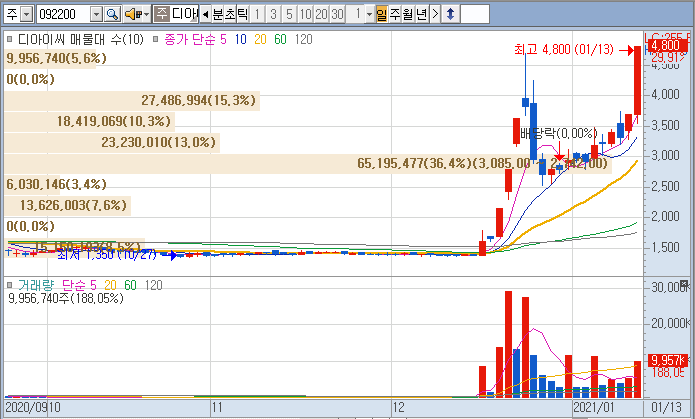The width and height of the screenshot is (695, 419).
Task: Click the 1 interval button
Action: tap(258, 14)
